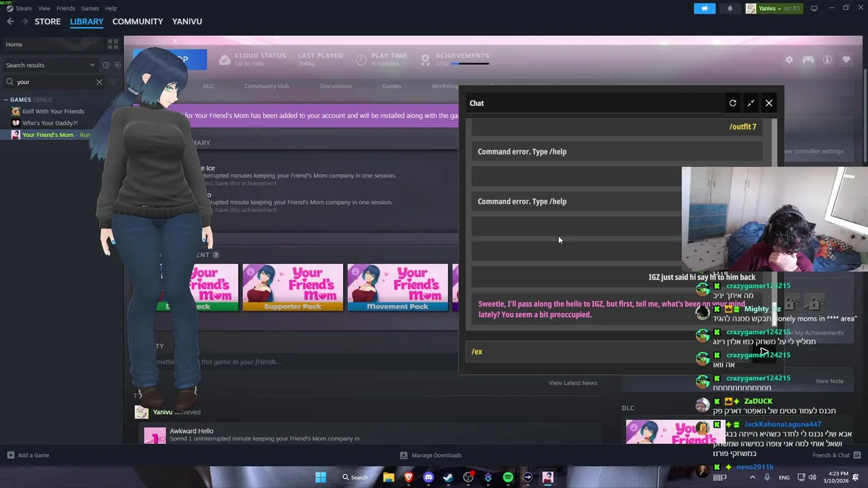Open the game's DLC tab
This screenshot has height=488, width=868.
[208, 86]
